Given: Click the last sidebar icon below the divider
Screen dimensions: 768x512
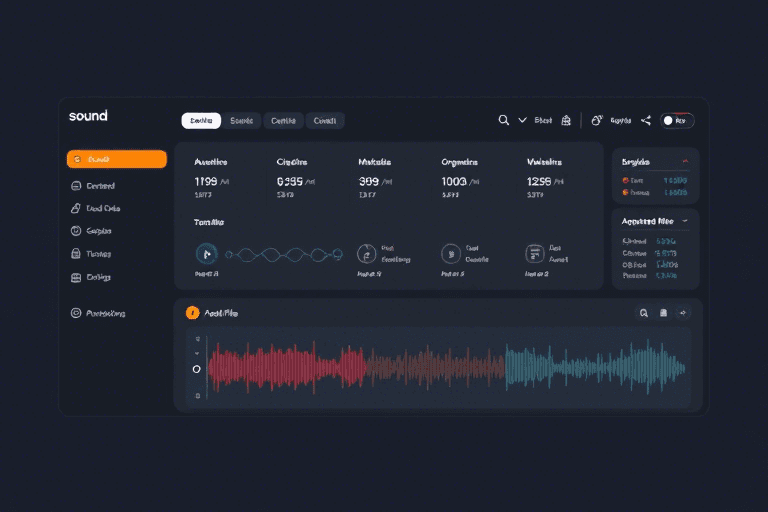Looking at the screenshot, I should (x=76, y=313).
